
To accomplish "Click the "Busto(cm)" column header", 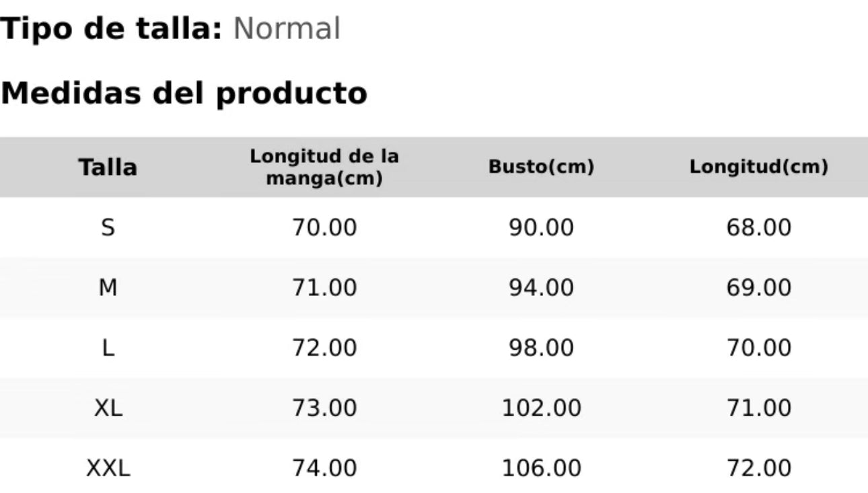I will tap(542, 167).
